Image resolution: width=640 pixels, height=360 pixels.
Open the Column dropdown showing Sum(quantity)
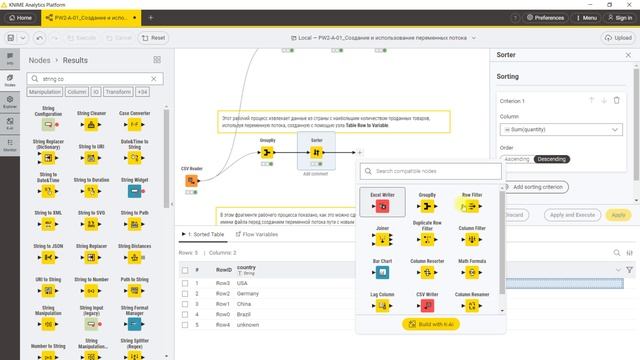561,129
